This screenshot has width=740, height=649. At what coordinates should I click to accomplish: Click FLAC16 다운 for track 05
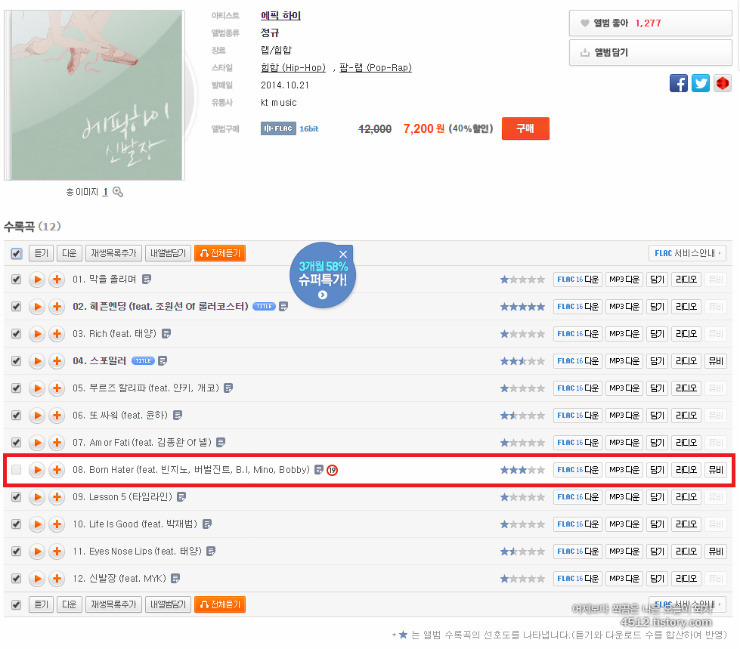tap(577, 388)
